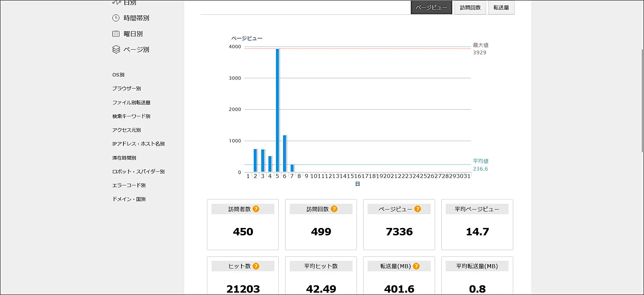Open help icon next to 訪問者数
The height and width of the screenshot is (295, 644).
pyautogui.click(x=256, y=209)
